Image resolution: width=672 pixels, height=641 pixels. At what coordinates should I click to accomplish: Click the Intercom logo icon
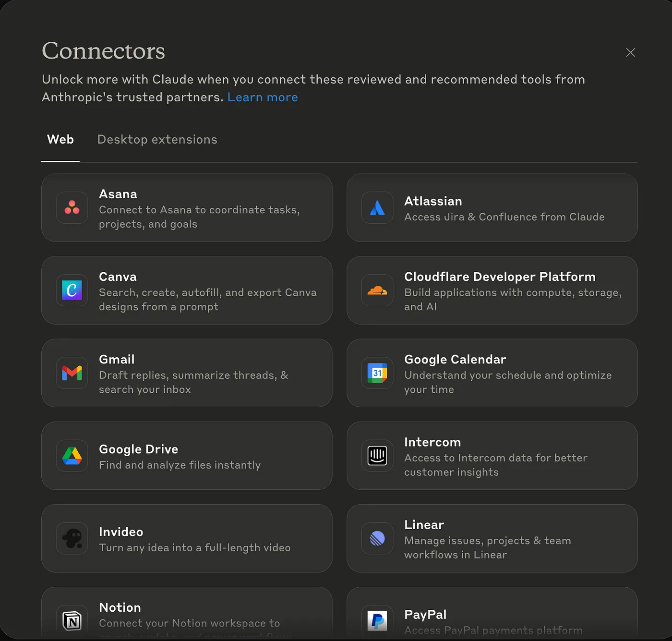tap(377, 455)
